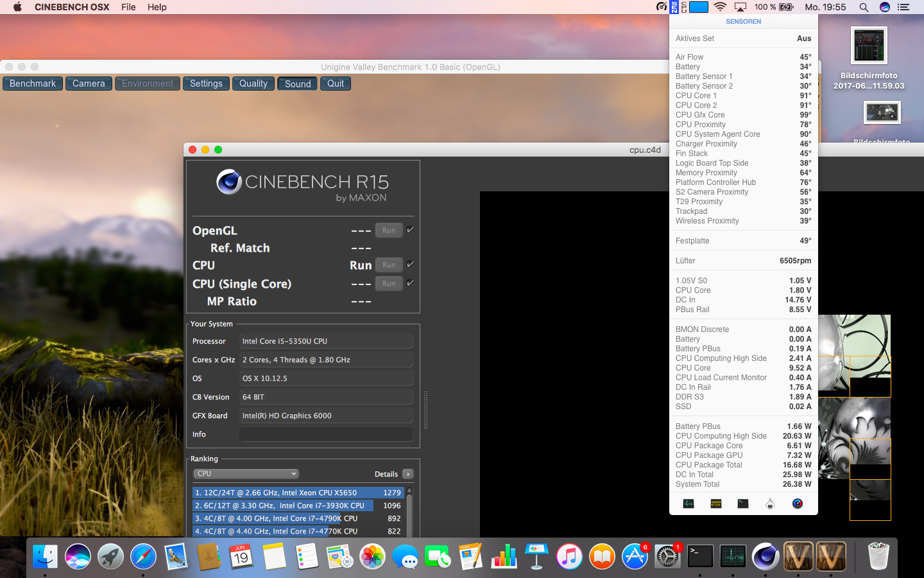
Task: Toggle the OpenGL test checkbox
Action: pyautogui.click(x=411, y=229)
